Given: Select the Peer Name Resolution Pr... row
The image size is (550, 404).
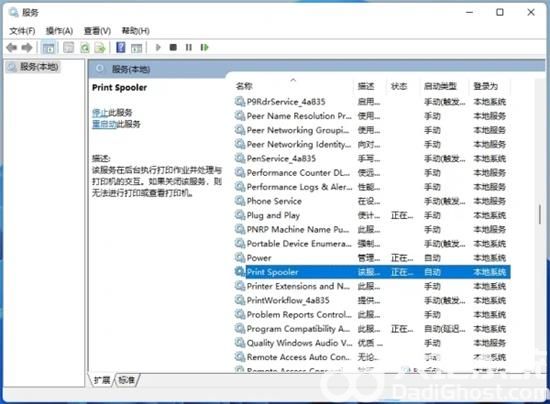Looking at the screenshot, I should coord(372,116).
